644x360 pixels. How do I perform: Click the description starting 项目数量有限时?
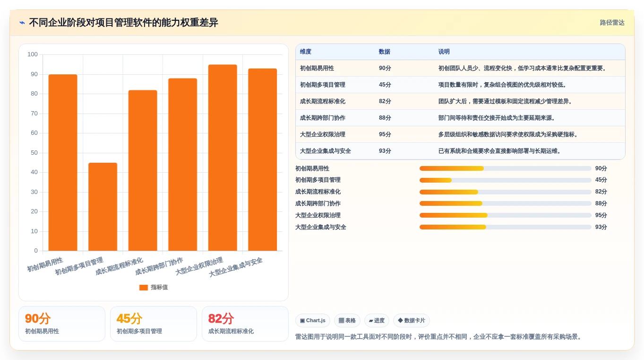[503, 85]
